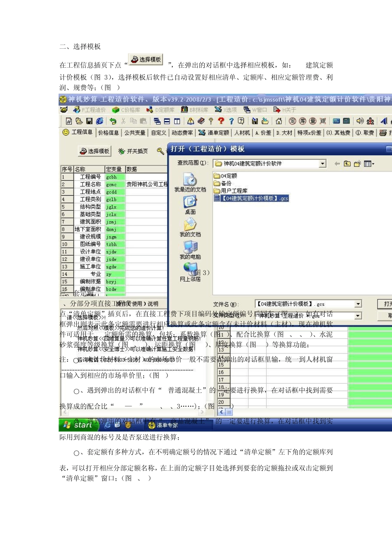Viewport: 392px width, 555px height.
Task: Switch to the A.价差 tab
Action: pos(263,133)
